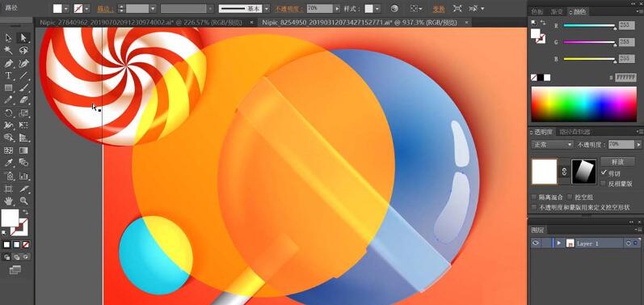The image size is (644, 305).
Task: Select the Zoom magnifier tool
Action: (x=23, y=201)
